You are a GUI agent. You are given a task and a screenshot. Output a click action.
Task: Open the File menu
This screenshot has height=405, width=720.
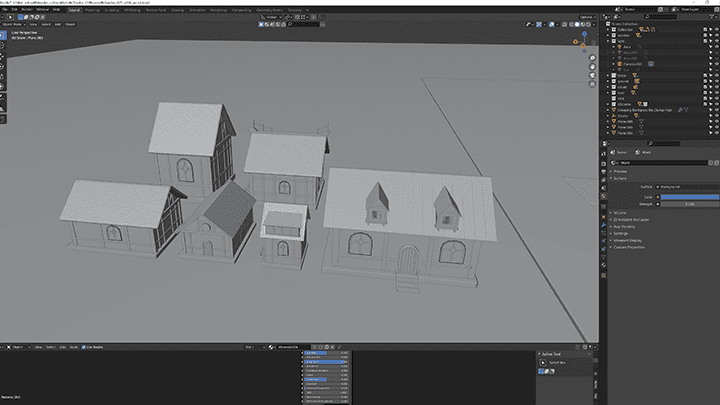click(5, 9)
